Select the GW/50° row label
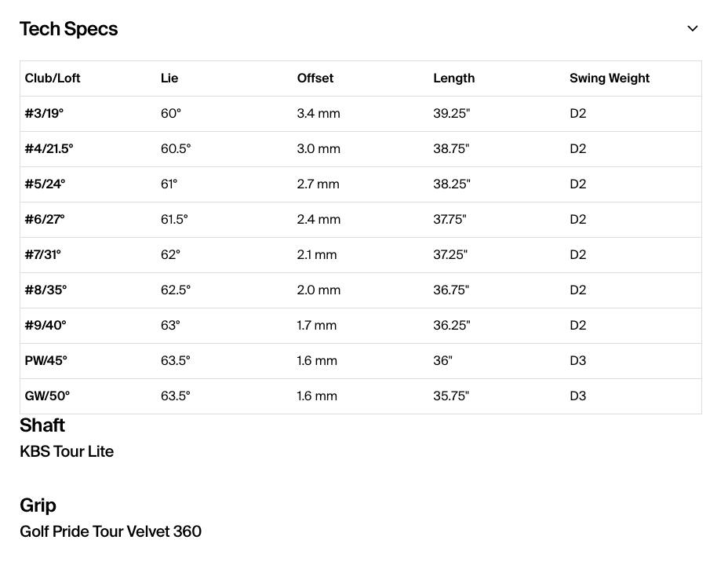Image resolution: width=728 pixels, height=569 pixels. coord(47,396)
